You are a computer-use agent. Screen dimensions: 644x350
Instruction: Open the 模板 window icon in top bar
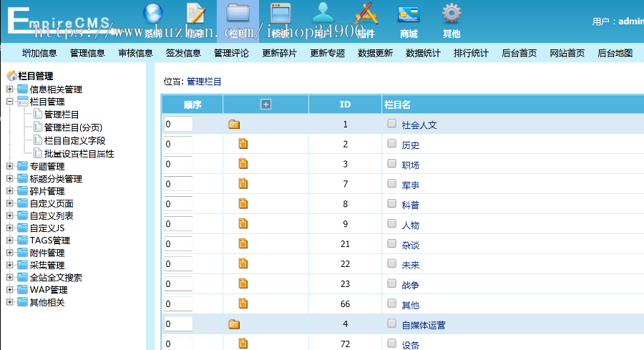(x=280, y=13)
